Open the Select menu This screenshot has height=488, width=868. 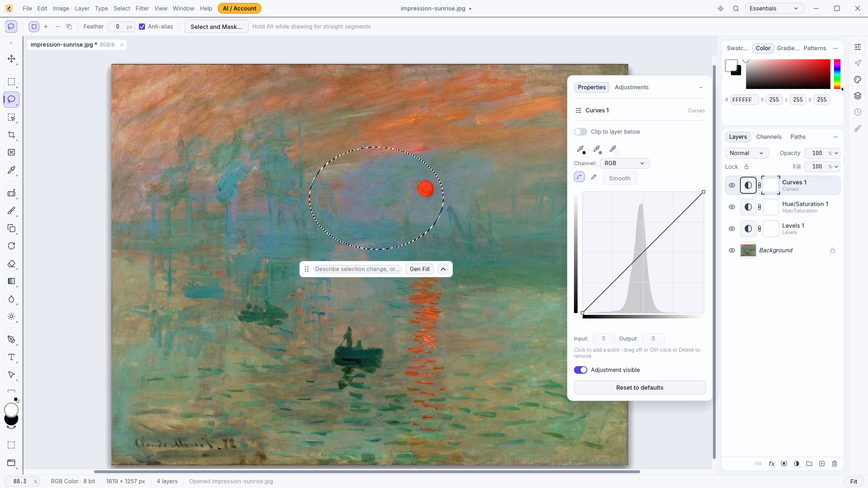pos(122,8)
